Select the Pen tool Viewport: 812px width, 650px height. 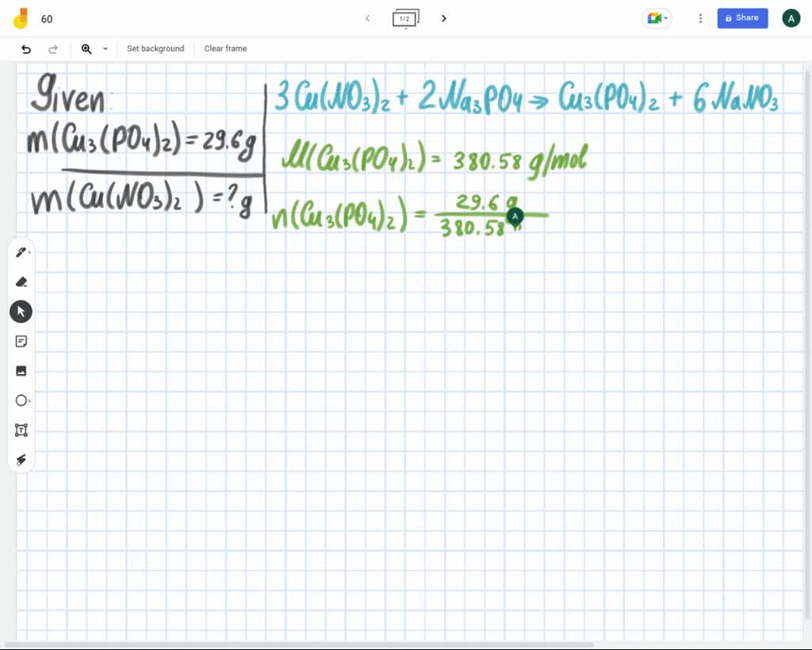(21, 251)
